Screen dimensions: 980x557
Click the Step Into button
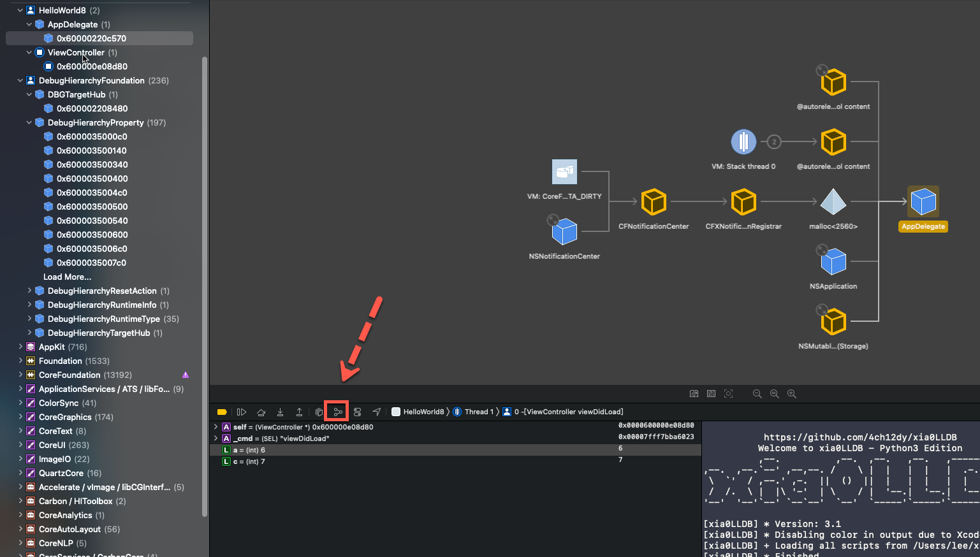[280, 412]
